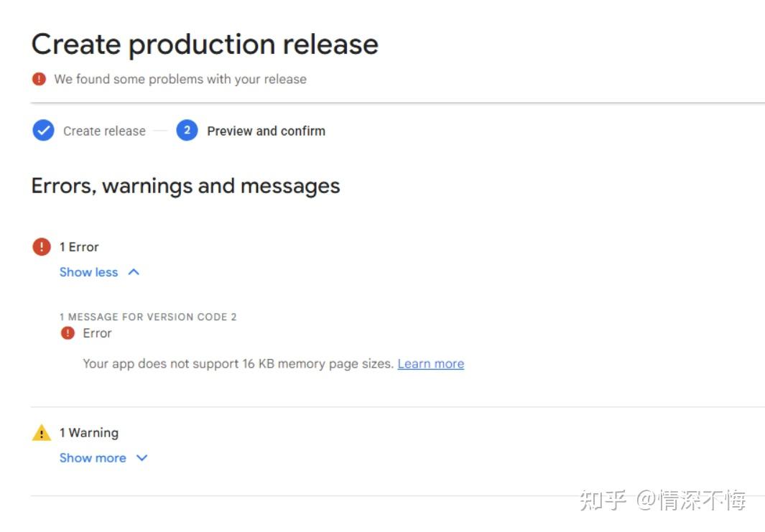
Task: Click the small error icon under version code 2
Action: pyautogui.click(x=68, y=333)
